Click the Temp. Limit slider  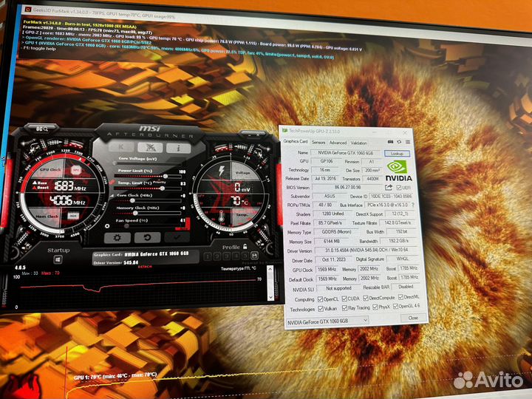point(148,188)
